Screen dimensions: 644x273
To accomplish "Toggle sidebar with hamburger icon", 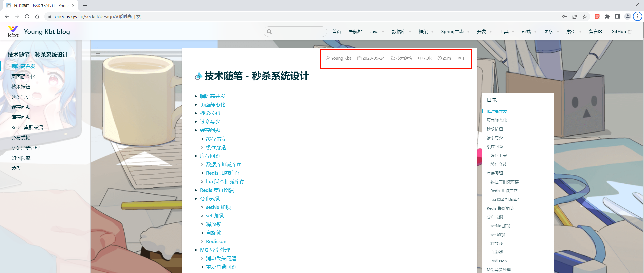I will coord(98,54).
